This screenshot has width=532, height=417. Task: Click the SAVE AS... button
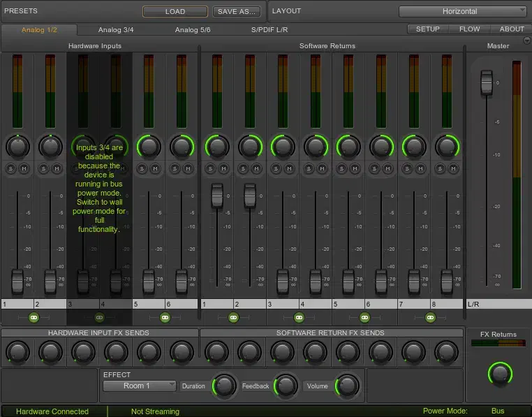237,11
